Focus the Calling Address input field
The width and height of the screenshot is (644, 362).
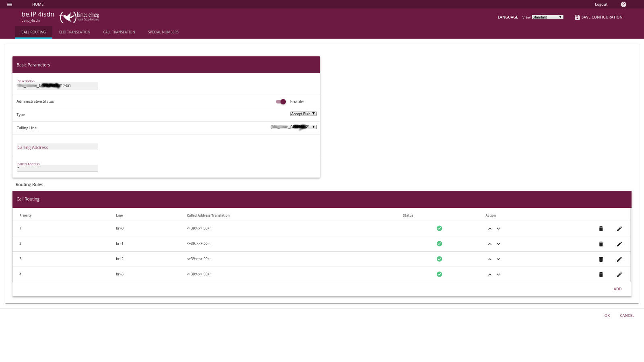click(58, 147)
